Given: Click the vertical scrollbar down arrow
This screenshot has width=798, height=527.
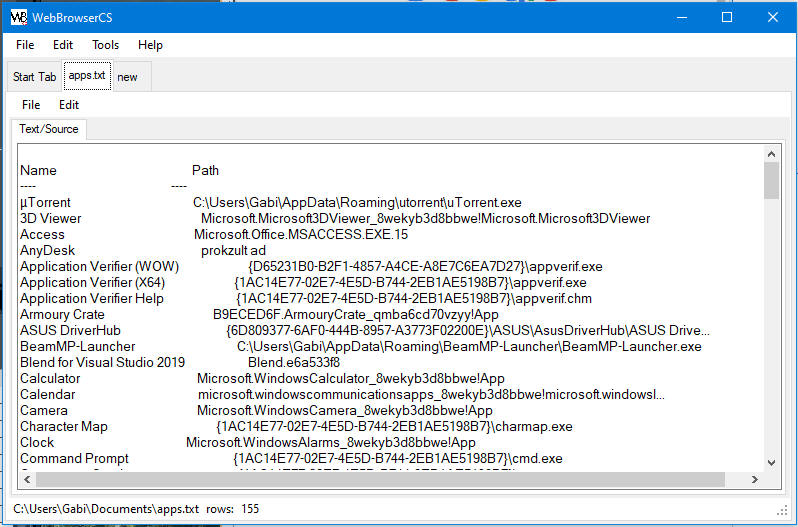Looking at the screenshot, I should coord(771,462).
